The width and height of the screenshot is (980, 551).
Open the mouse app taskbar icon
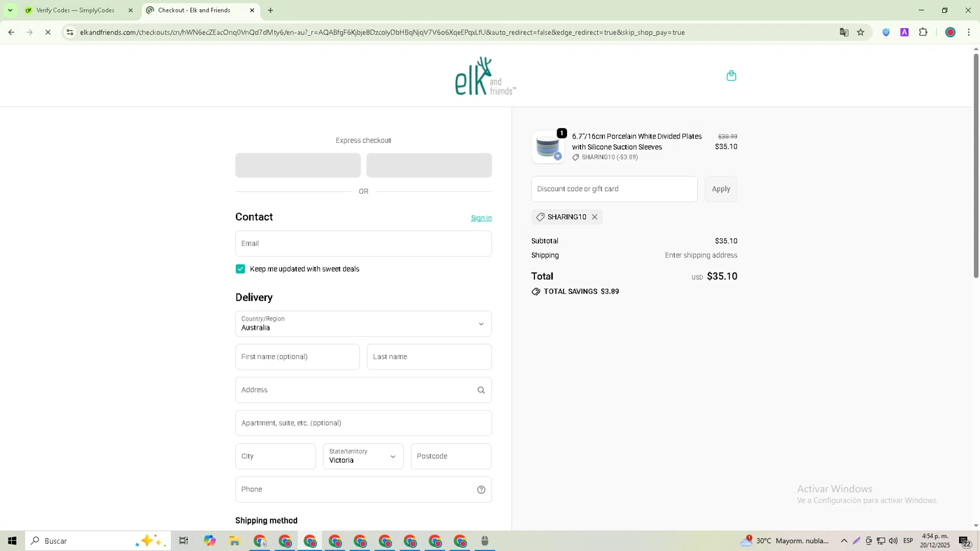[x=485, y=541]
